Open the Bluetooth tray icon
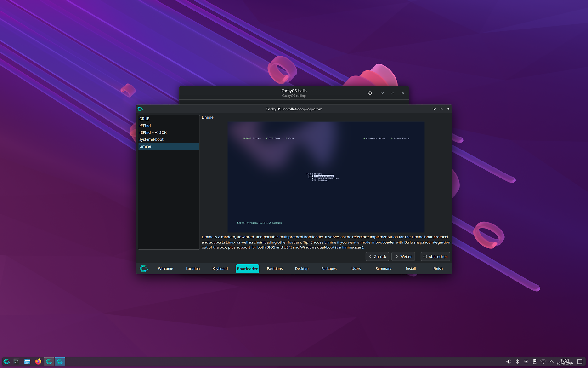Screen dimensions: 588x368 tap(517, 362)
